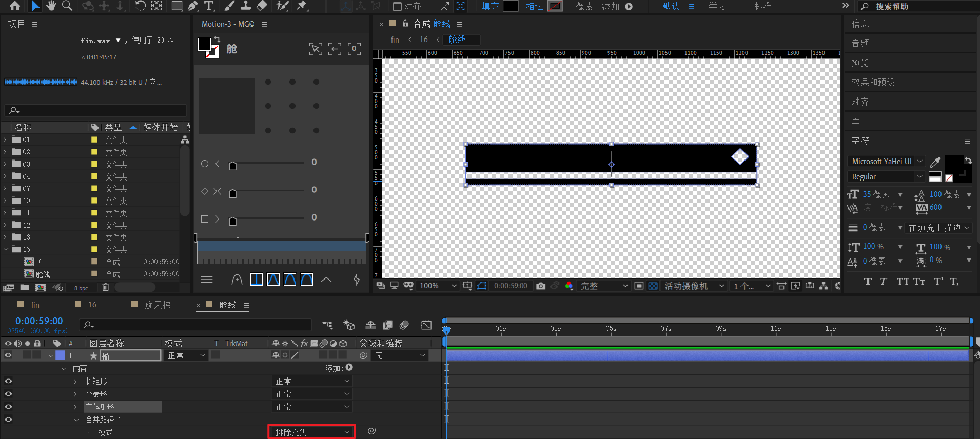Select the Rotation tool
Image resolution: width=980 pixels, height=439 pixels.
pos(140,6)
